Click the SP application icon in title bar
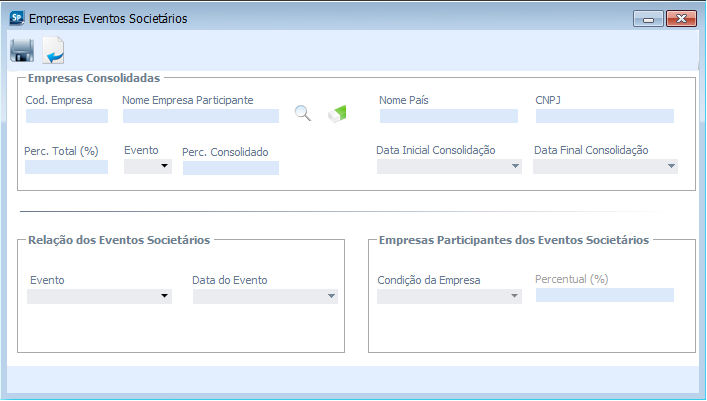707x401 pixels. (x=15, y=18)
